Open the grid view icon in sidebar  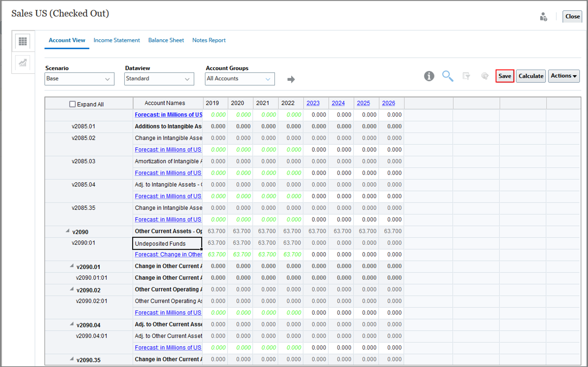pyautogui.click(x=23, y=41)
